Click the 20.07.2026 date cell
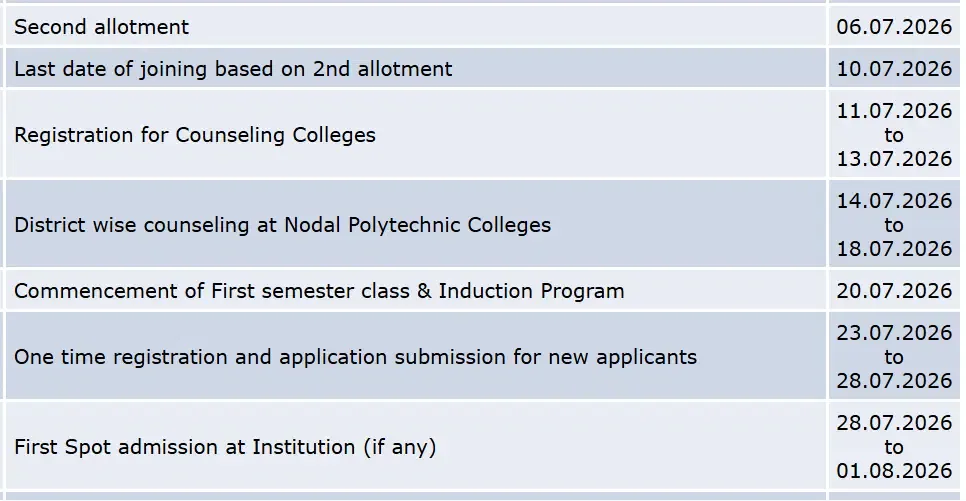The height and width of the screenshot is (501, 966). click(894, 291)
